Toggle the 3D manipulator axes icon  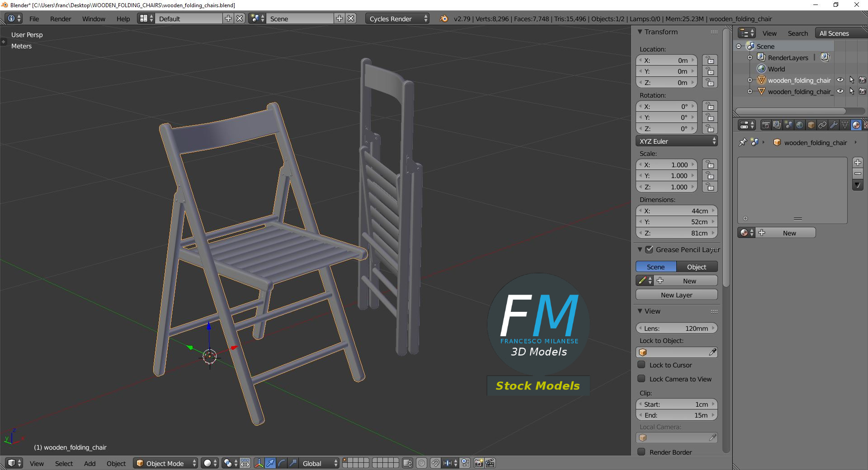click(x=259, y=463)
